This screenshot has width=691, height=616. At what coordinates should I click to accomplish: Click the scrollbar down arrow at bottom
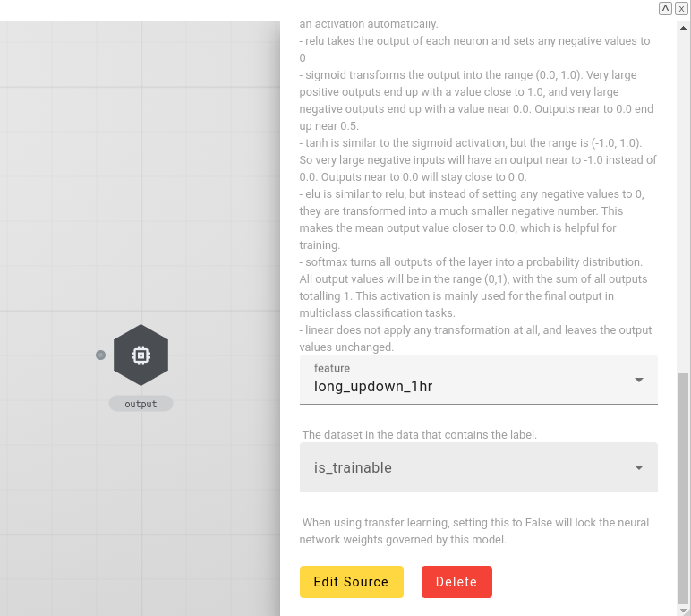(x=685, y=610)
